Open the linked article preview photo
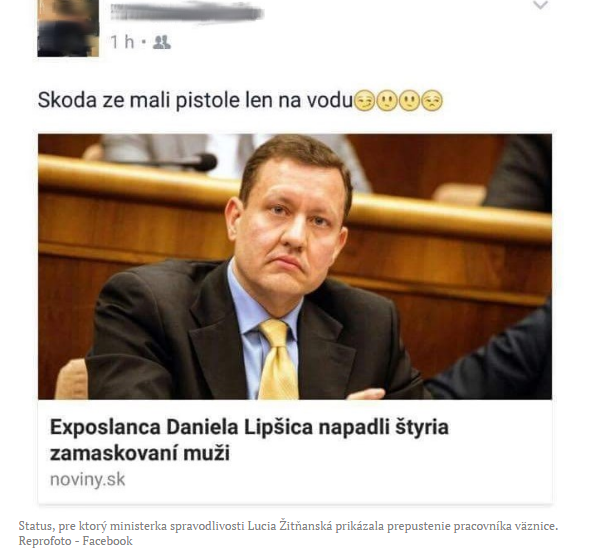The width and height of the screenshot is (589, 557). [x=295, y=266]
